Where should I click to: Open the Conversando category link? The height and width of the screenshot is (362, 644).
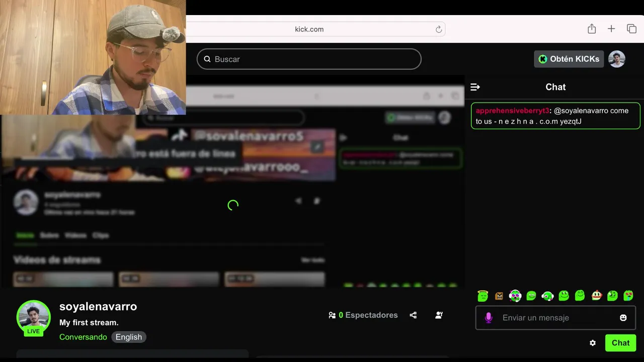pyautogui.click(x=83, y=337)
